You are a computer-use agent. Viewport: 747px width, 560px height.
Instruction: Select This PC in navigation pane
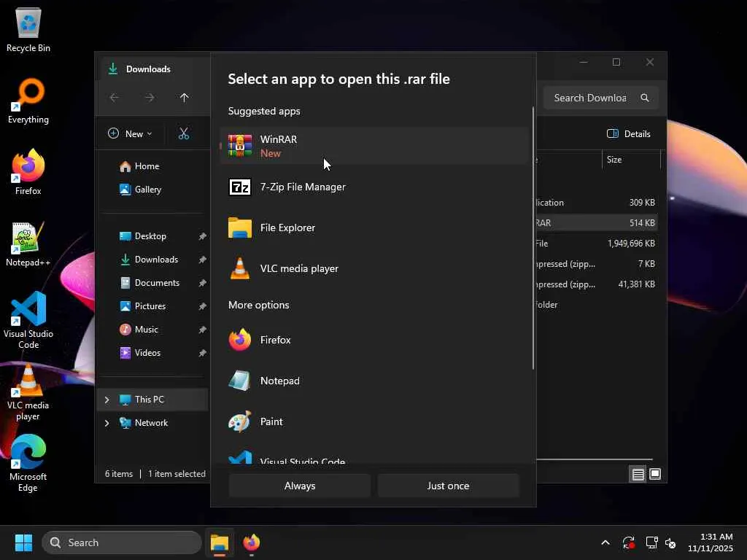coord(152,400)
